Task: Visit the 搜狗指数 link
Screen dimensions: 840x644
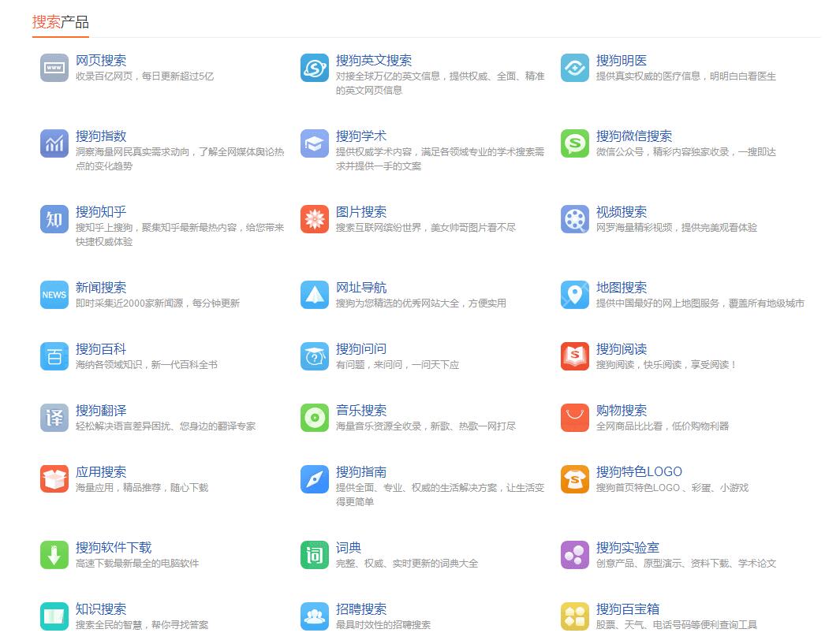Action: click(101, 136)
